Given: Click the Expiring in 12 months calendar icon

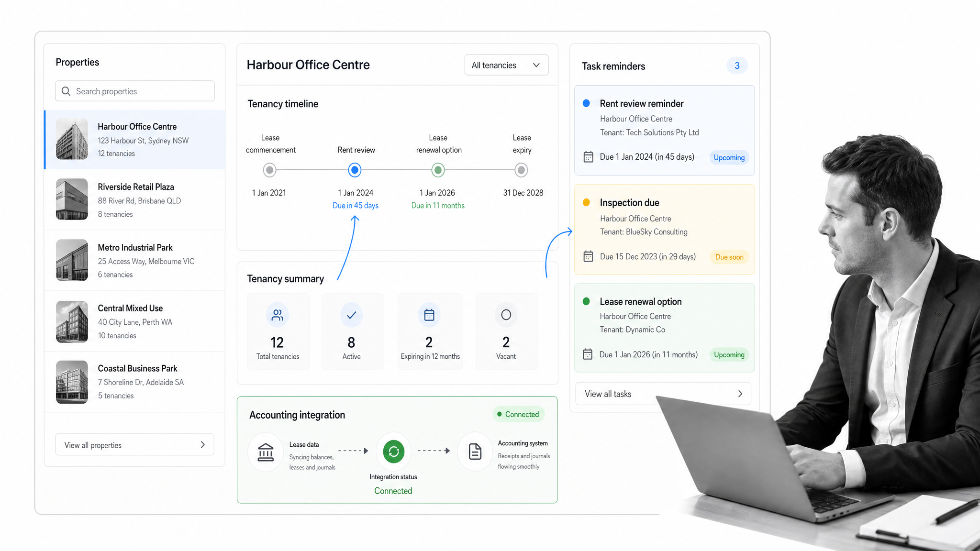Looking at the screenshot, I should tap(429, 315).
